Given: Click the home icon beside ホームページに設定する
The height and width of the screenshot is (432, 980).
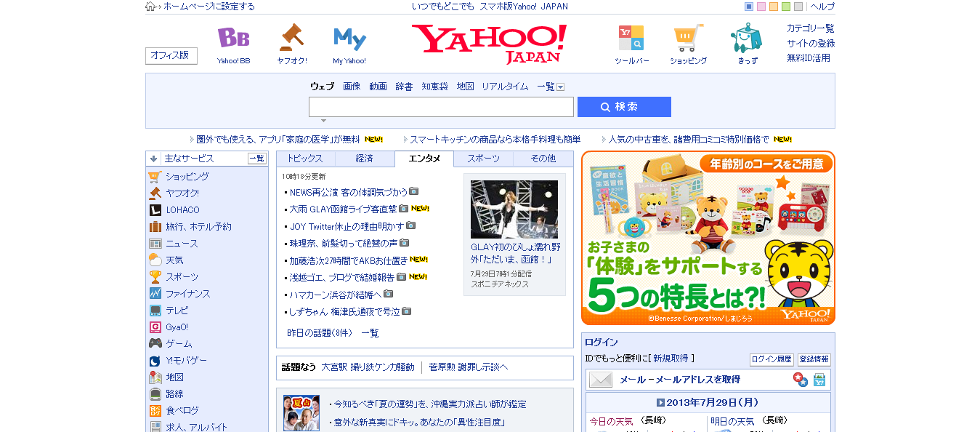Looking at the screenshot, I should [x=150, y=7].
